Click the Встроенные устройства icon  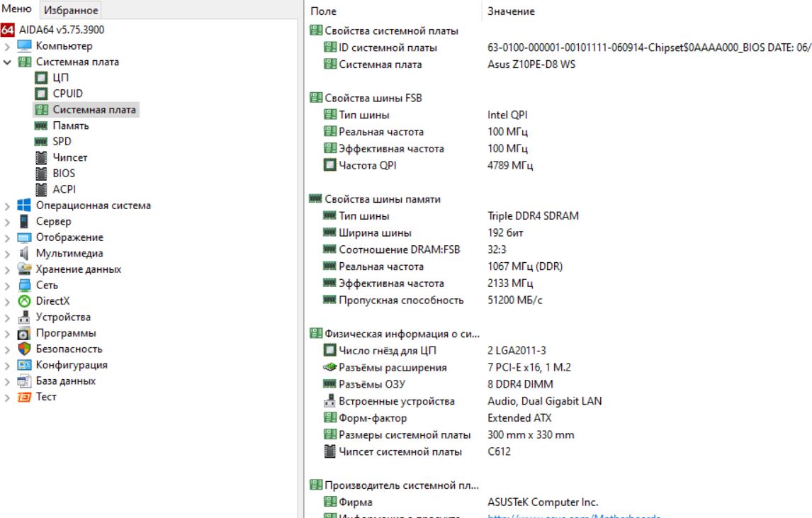(330, 400)
